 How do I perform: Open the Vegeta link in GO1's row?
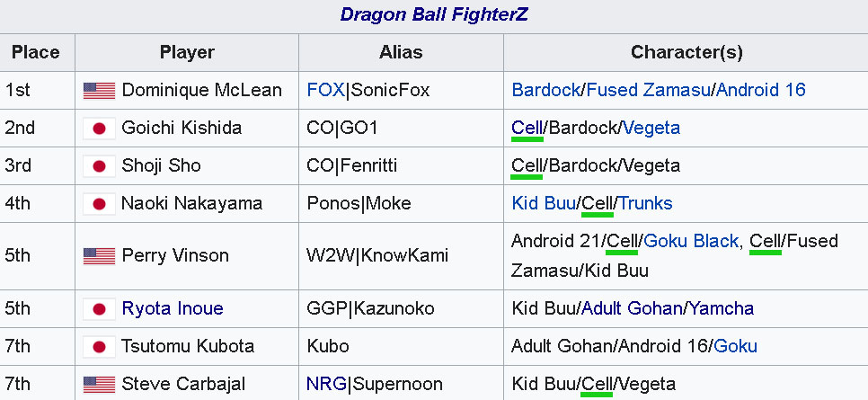(651, 128)
